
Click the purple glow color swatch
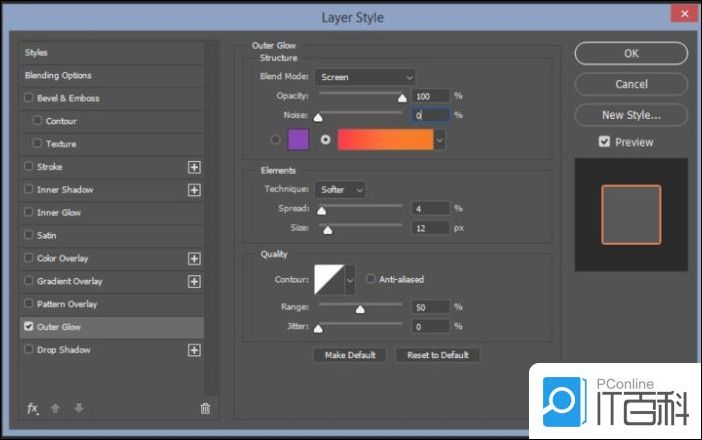click(298, 139)
